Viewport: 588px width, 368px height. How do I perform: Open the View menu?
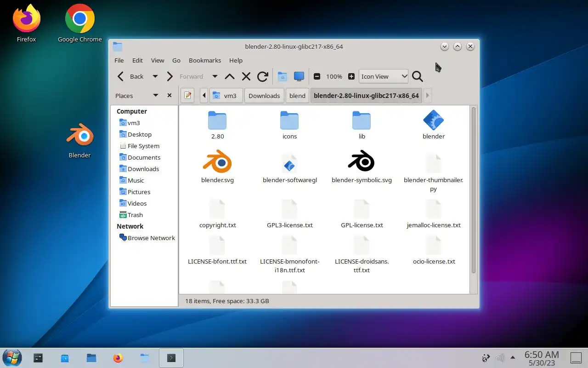pyautogui.click(x=158, y=60)
